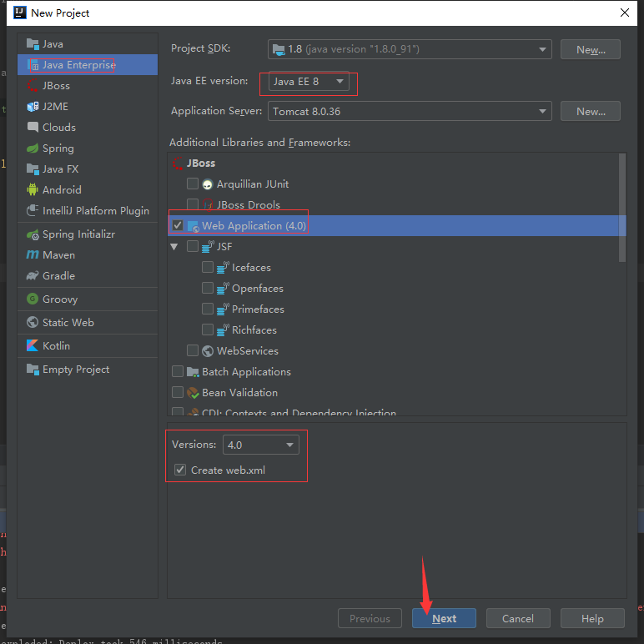Enable the Arquillian JUnit checkbox
The height and width of the screenshot is (644, 644).
click(193, 184)
